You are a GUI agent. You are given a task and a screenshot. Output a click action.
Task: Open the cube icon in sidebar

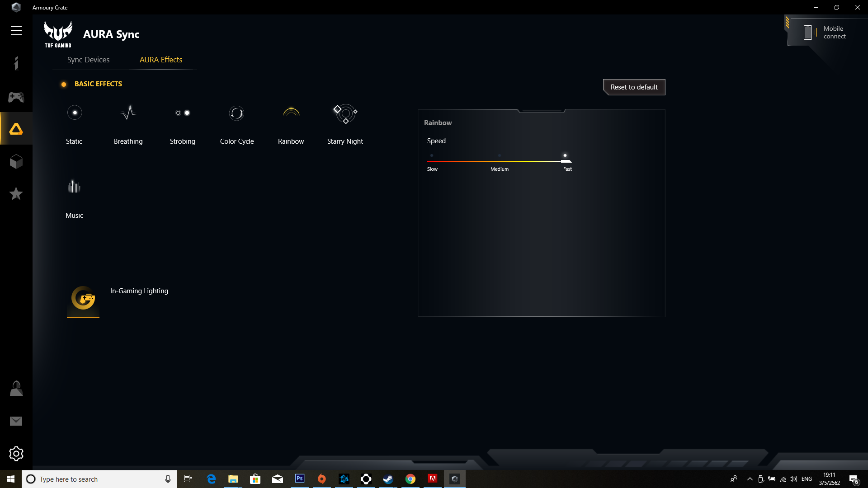(16, 162)
